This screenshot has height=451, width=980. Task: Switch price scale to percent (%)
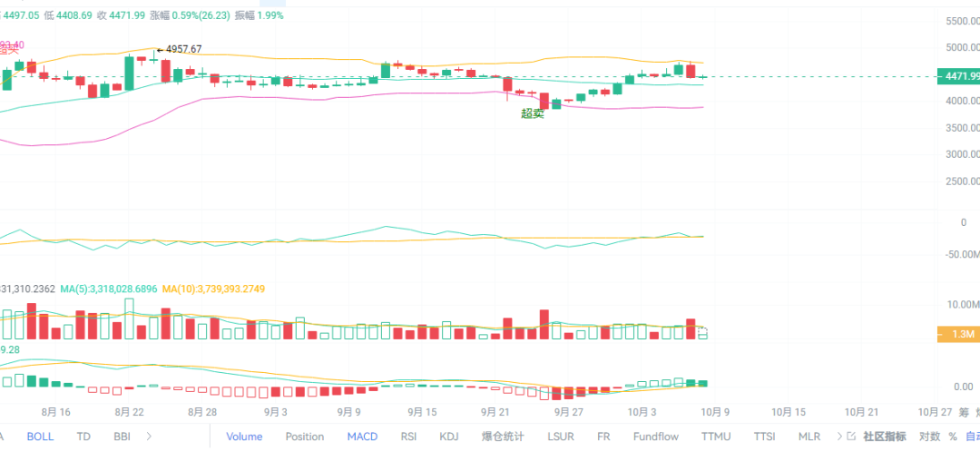click(952, 436)
